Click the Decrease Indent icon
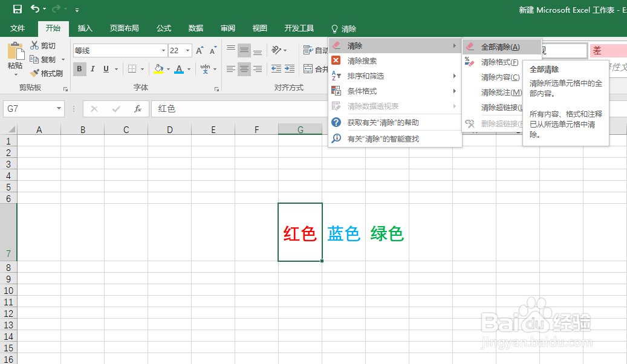 pos(276,69)
